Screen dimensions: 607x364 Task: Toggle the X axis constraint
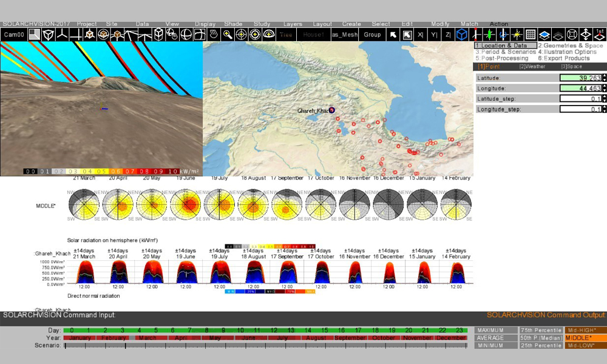tap(421, 35)
